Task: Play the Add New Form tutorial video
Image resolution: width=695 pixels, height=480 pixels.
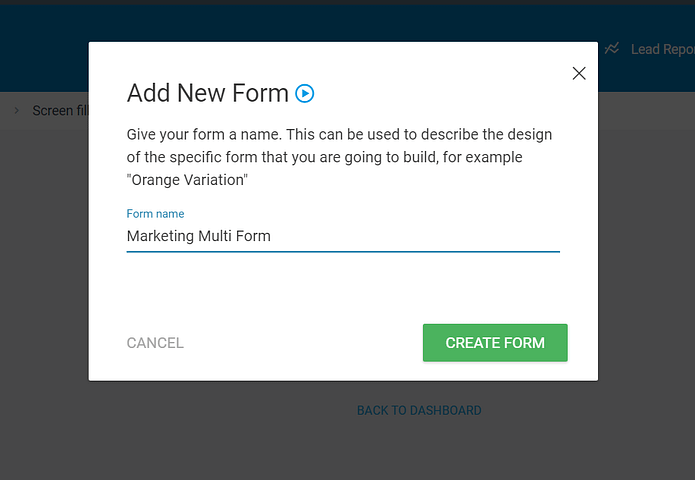Action: [x=305, y=94]
